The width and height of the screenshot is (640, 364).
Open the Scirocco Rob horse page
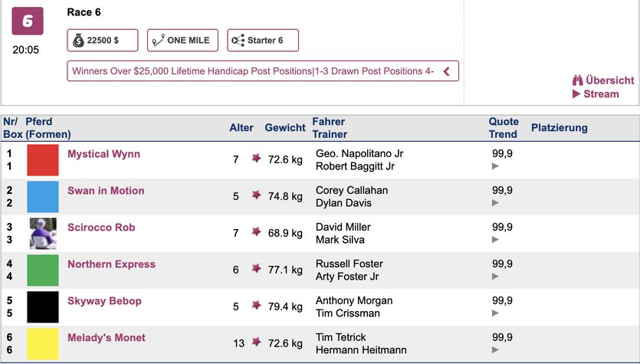point(101,228)
